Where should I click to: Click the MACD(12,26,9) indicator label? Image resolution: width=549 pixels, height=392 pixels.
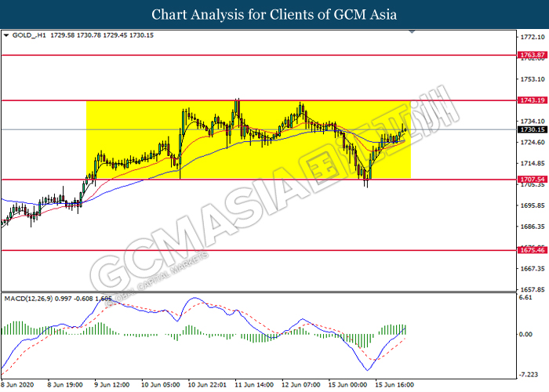tap(28, 299)
